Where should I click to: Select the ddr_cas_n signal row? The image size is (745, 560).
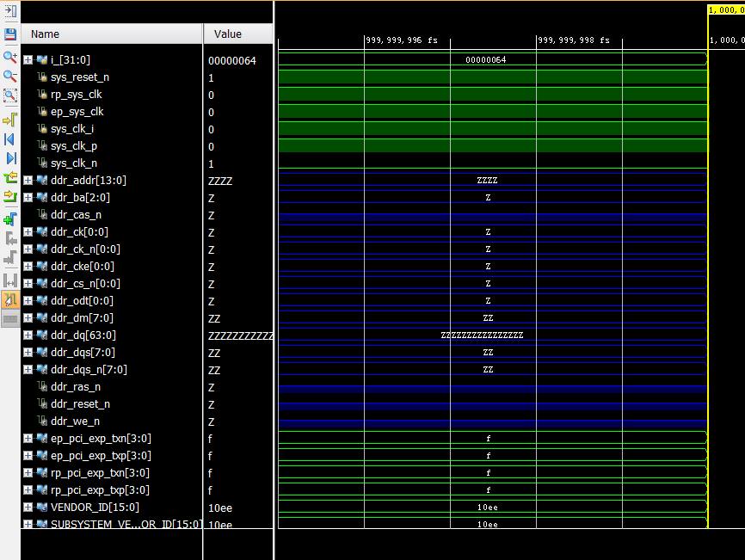[76, 215]
